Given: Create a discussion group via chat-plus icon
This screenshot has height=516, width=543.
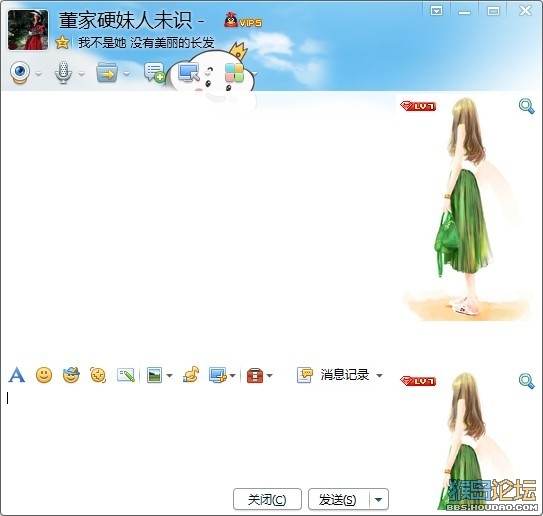Looking at the screenshot, I should coord(154,72).
